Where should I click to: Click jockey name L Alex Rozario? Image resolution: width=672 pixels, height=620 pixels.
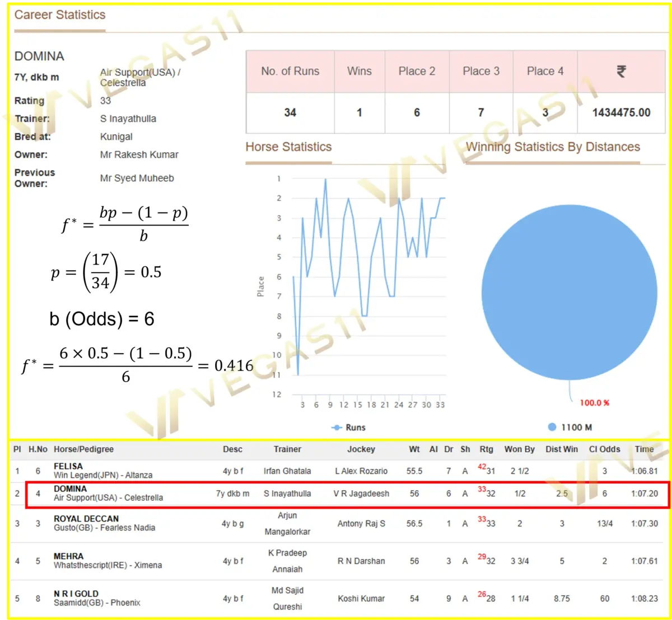point(361,471)
